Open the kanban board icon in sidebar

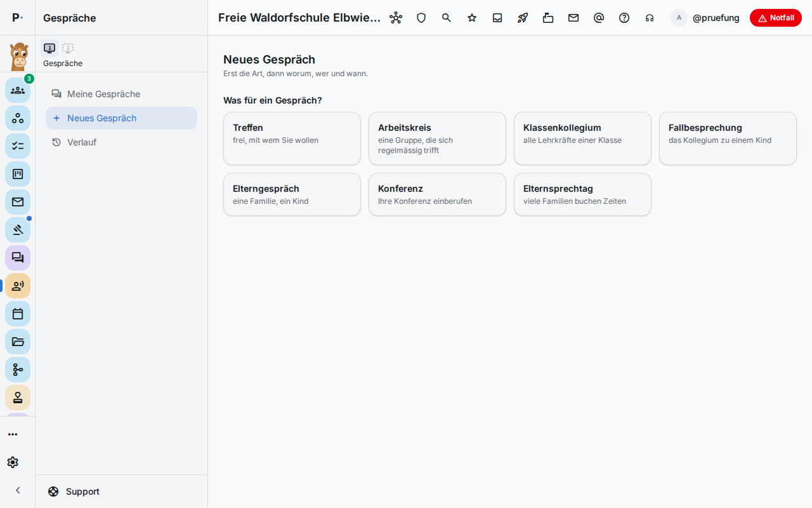18,174
